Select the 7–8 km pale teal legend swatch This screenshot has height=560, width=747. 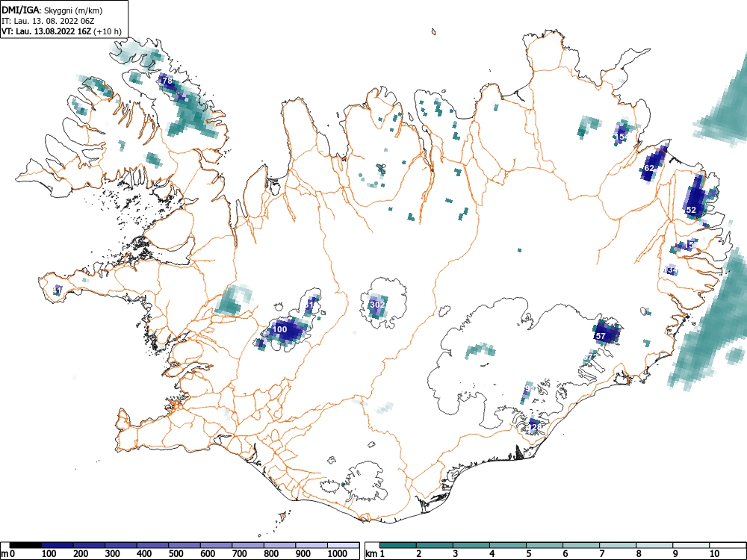click(618, 545)
